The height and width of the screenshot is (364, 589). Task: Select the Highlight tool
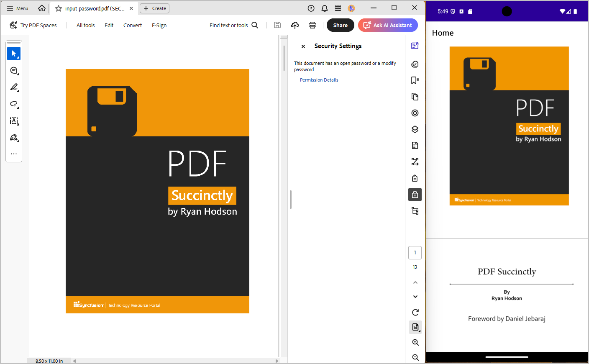14,87
